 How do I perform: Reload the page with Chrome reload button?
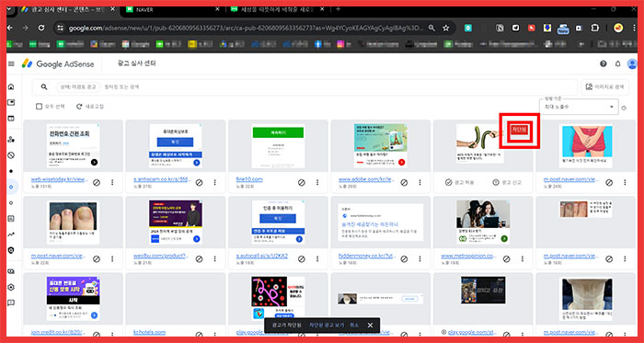[41, 28]
